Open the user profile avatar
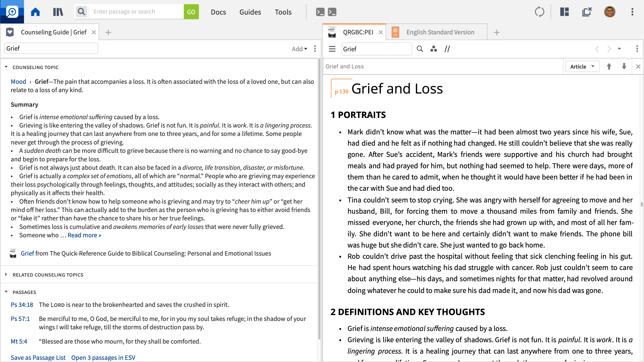644x362 pixels. [610, 12]
